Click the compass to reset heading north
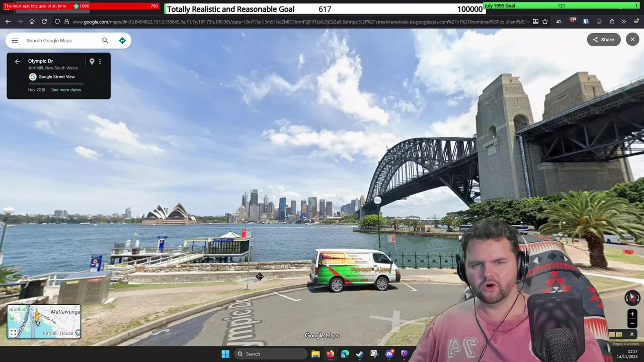 pos(632,298)
